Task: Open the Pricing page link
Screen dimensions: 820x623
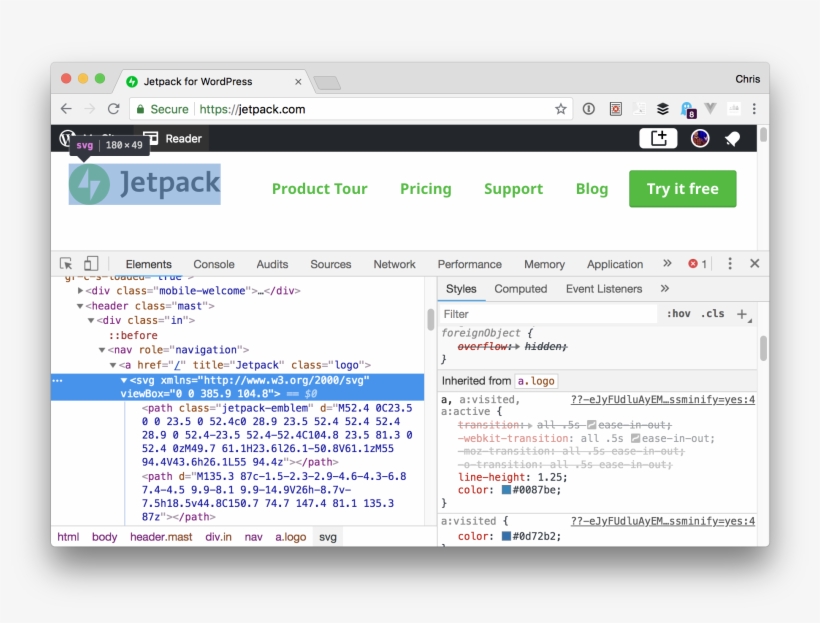Action: (x=426, y=189)
